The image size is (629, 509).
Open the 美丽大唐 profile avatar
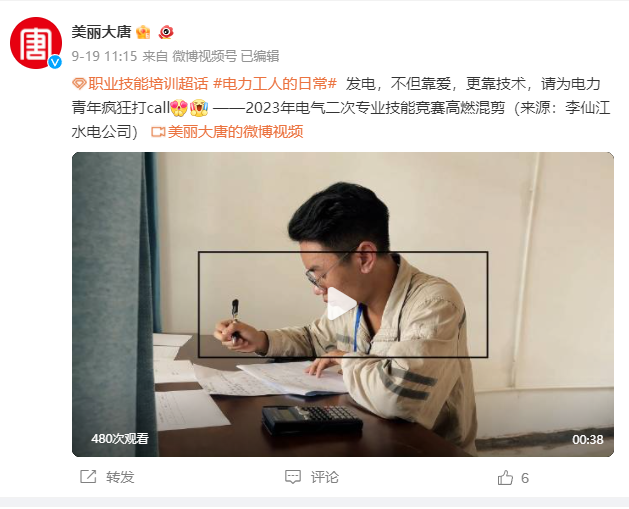click(x=36, y=43)
